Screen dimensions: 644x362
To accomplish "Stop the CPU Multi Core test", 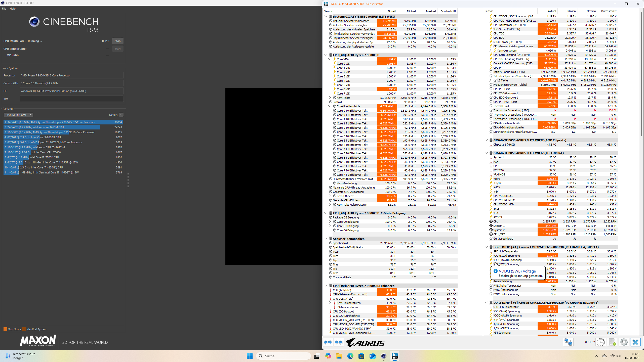I will point(117,41).
